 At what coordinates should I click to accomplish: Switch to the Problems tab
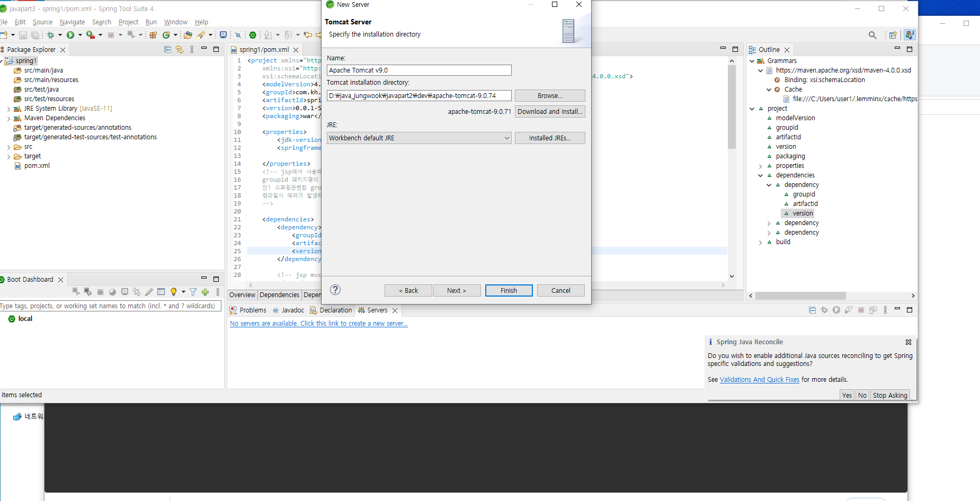tap(248, 310)
